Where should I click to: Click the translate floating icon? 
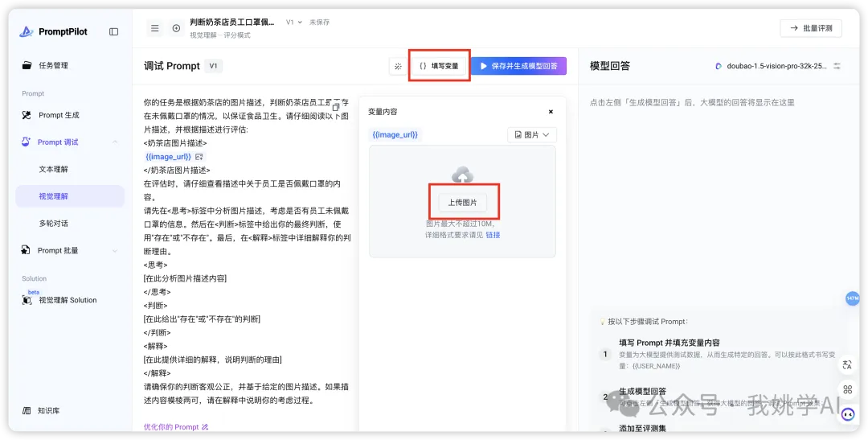[x=848, y=364]
